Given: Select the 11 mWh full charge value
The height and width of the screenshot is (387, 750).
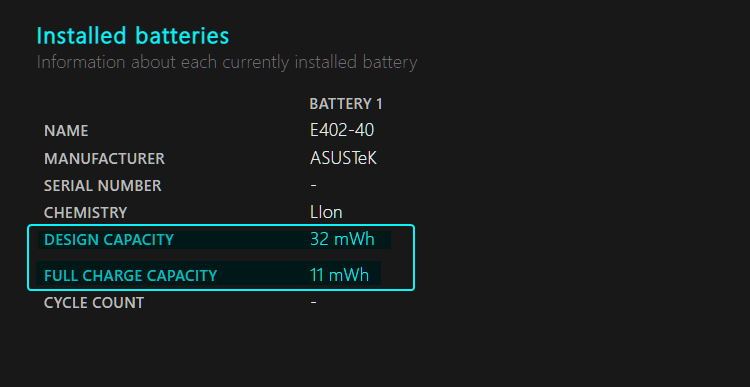Looking at the screenshot, I should point(339,275).
